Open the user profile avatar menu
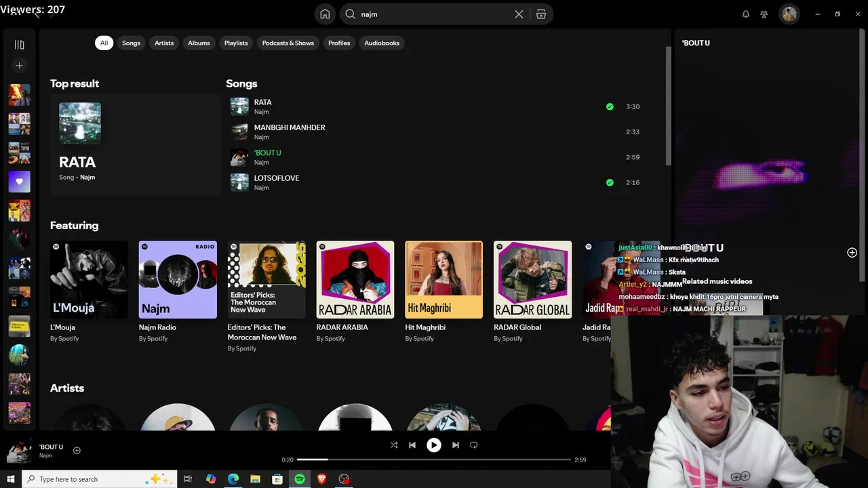This screenshot has height=488, width=868. (789, 14)
